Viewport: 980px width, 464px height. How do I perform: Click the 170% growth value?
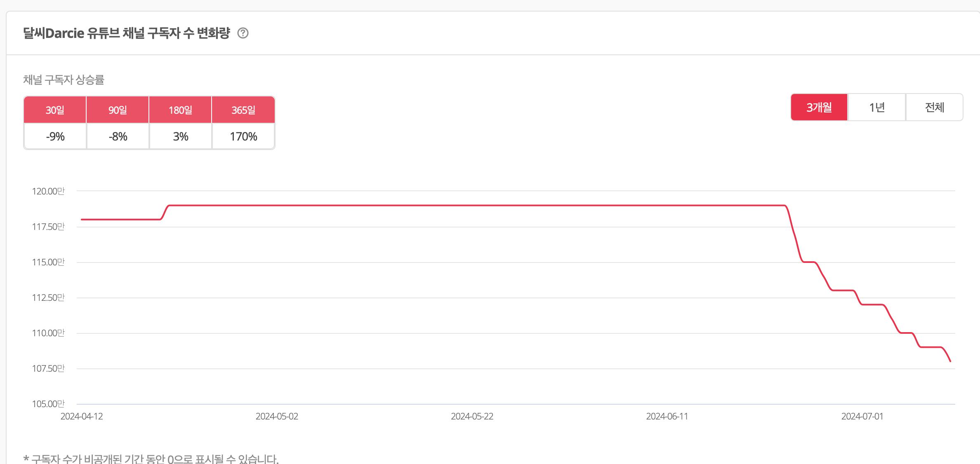(x=243, y=136)
